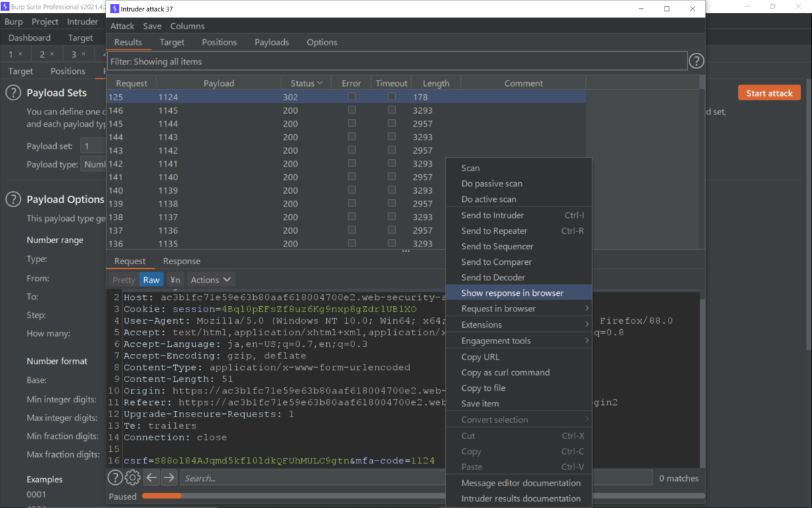Open Payload type dropdown
Screen dimensions: 812x508
pos(93,165)
